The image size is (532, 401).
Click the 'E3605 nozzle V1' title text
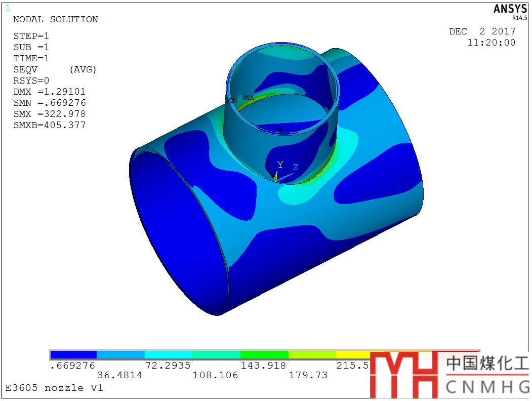(x=54, y=388)
